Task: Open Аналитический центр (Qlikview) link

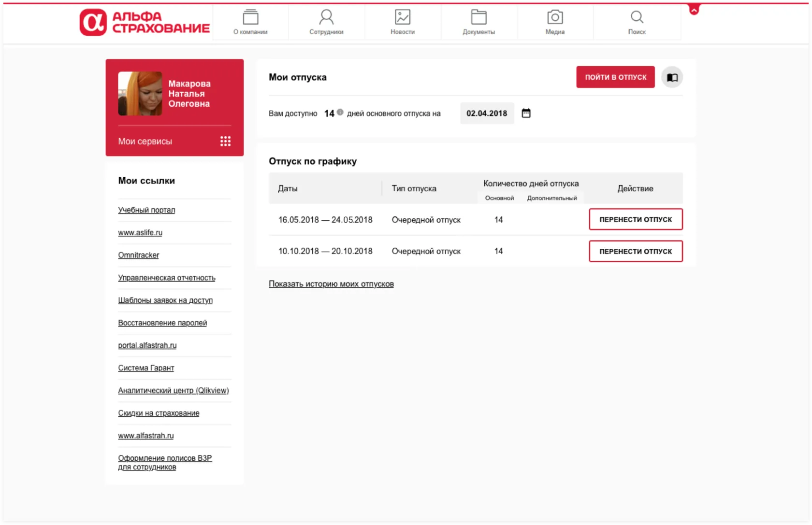Action: click(174, 390)
